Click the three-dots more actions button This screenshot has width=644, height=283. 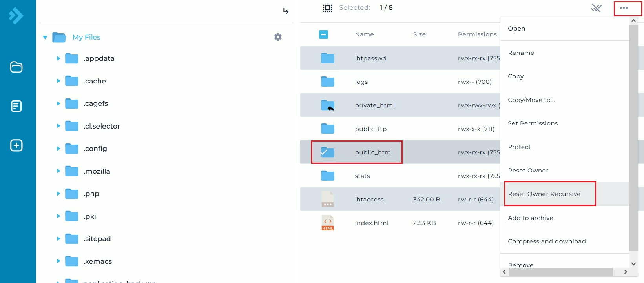click(624, 8)
